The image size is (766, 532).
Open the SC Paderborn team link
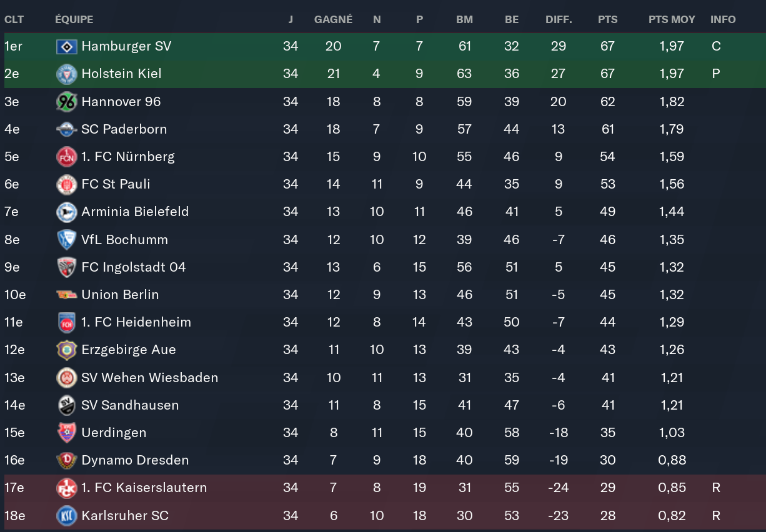124,129
